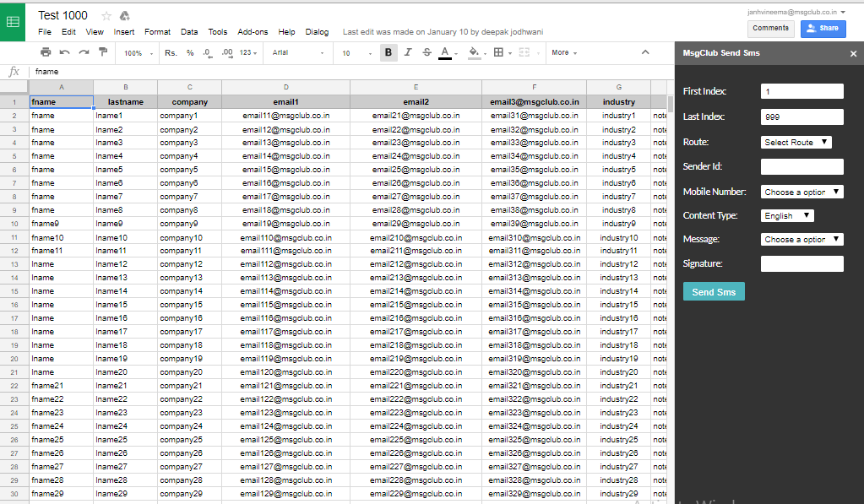Select column D header

click(286, 87)
